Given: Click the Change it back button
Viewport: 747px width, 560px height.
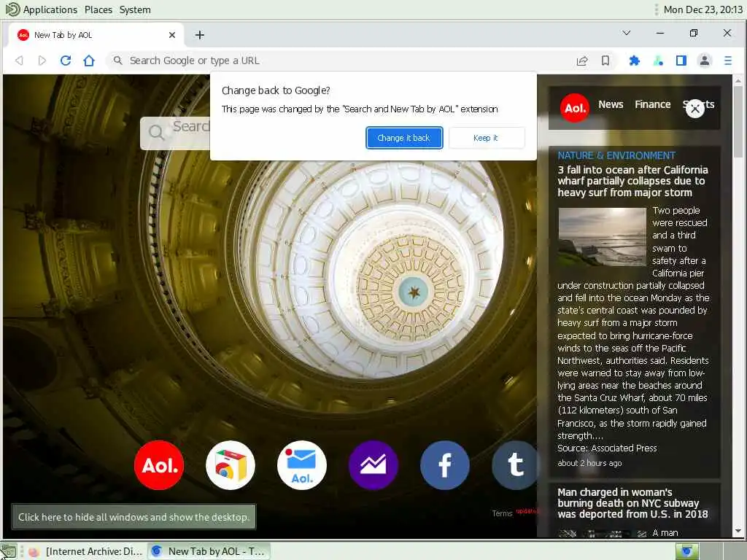Looking at the screenshot, I should pos(404,138).
